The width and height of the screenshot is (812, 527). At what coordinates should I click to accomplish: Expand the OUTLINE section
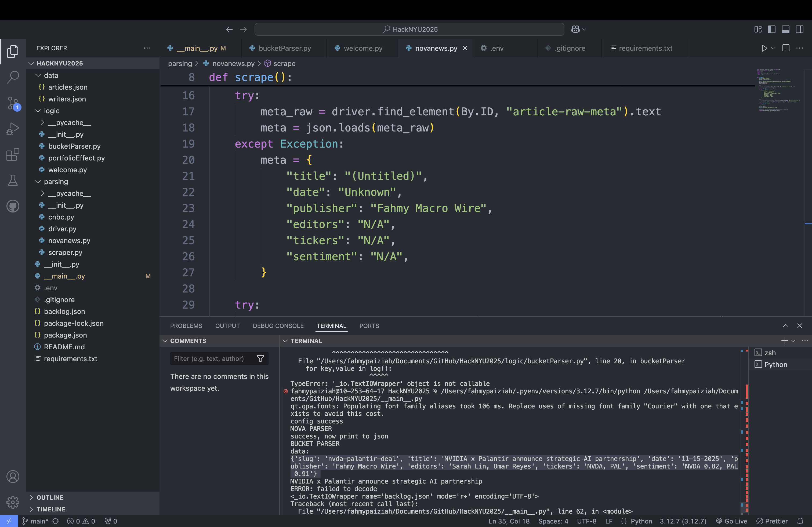[x=50, y=497]
